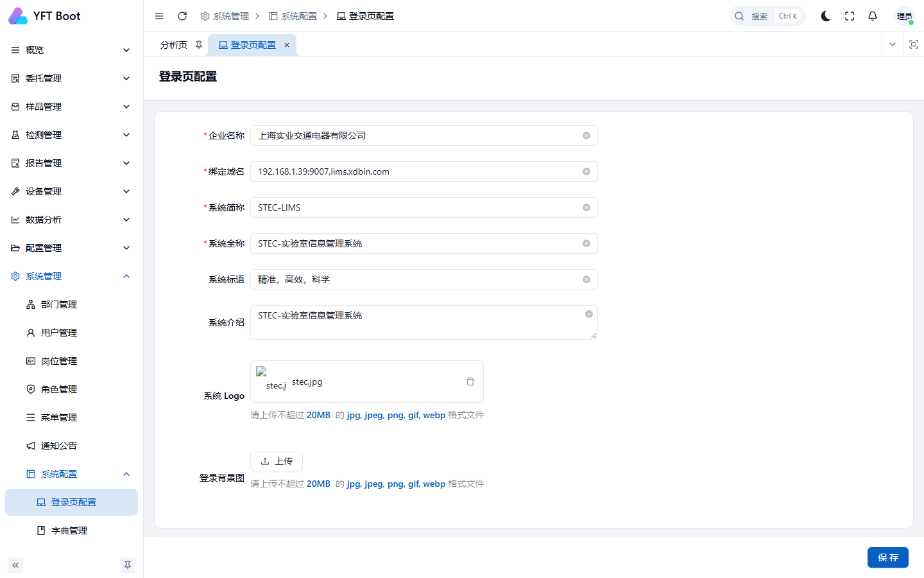Viewport: 924px width, 578px height.
Task: Clear the 系统介绍 textarea
Action: [x=589, y=314]
